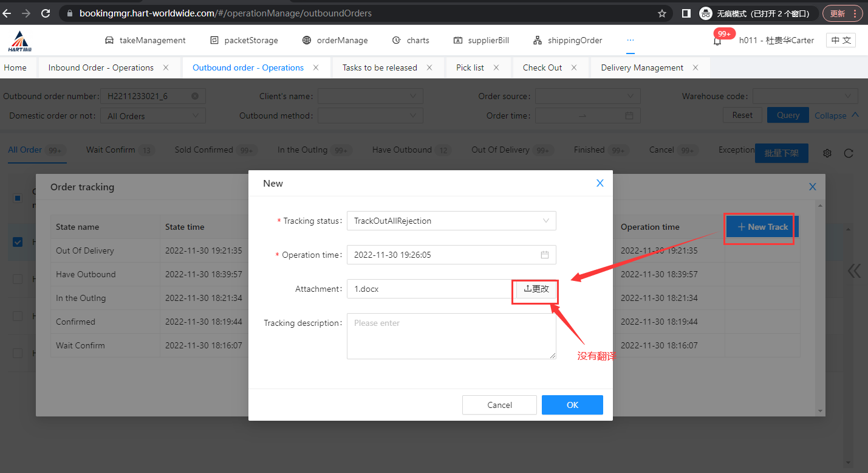This screenshot has height=473, width=868.
Task: Close the New dialog with X
Action: (x=600, y=184)
